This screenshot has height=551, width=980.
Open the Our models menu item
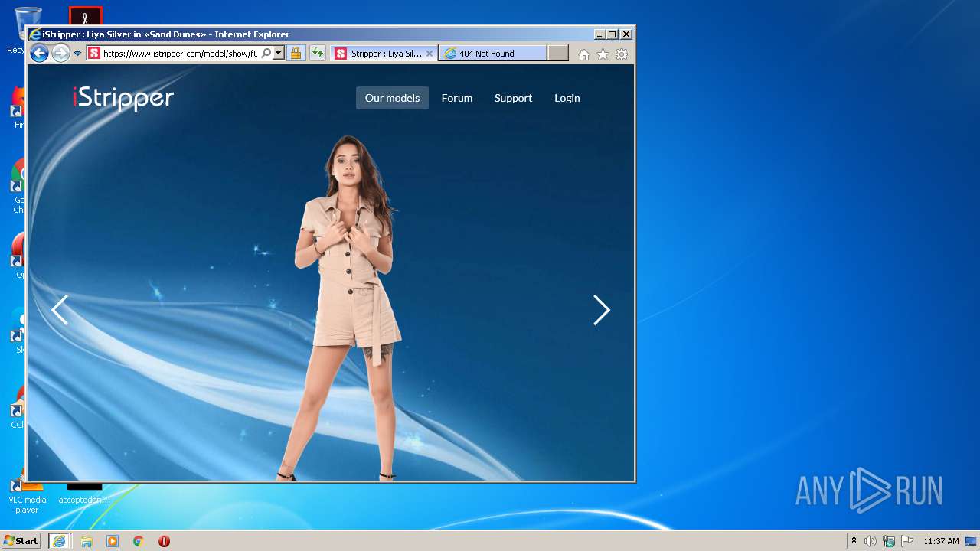point(392,98)
